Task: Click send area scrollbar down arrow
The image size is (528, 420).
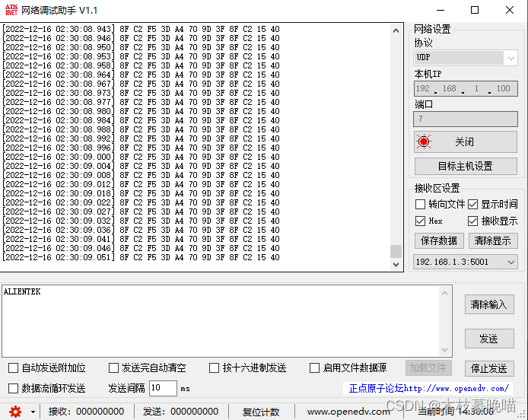Action: point(444,349)
